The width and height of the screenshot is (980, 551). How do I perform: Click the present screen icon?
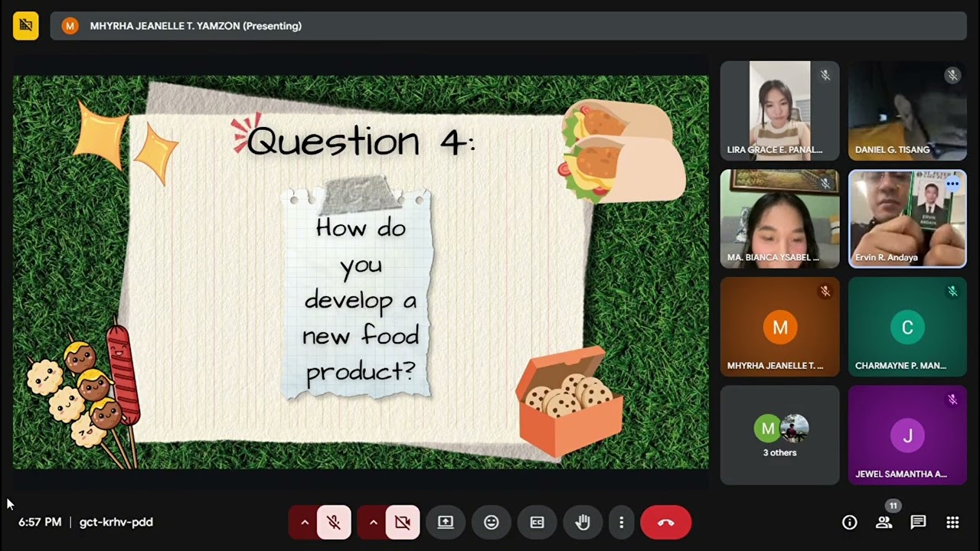(446, 522)
